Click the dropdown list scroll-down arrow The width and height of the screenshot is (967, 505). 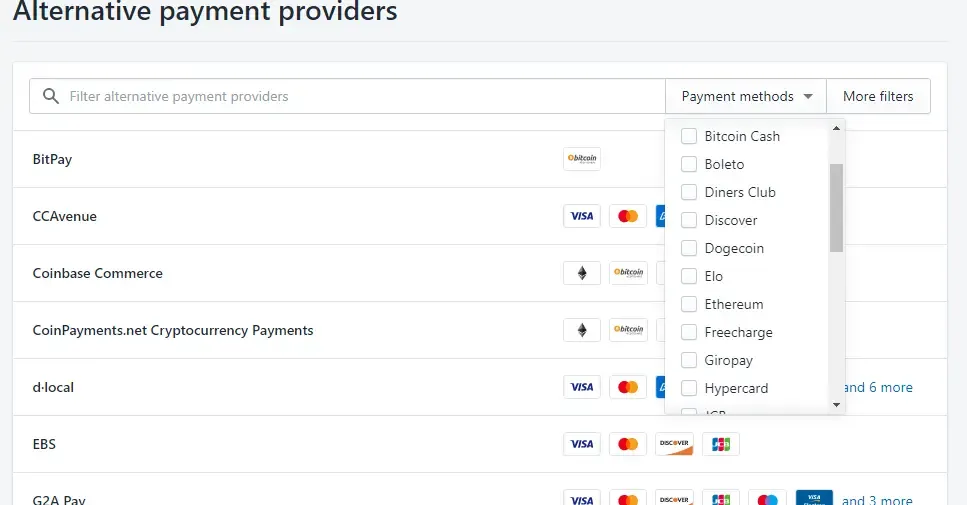click(x=836, y=405)
